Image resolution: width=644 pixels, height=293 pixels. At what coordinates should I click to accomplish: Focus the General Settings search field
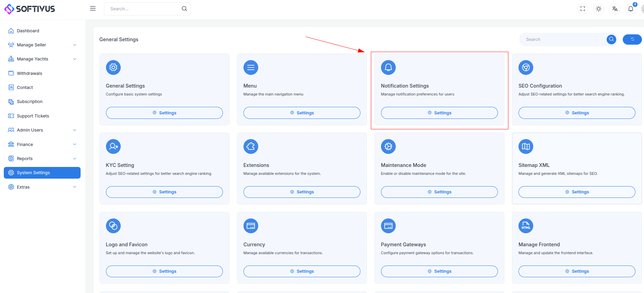(563, 40)
